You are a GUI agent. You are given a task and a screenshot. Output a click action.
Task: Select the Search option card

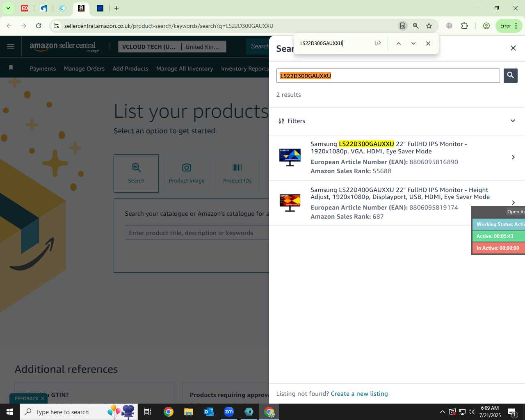pyautogui.click(x=136, y=173)
